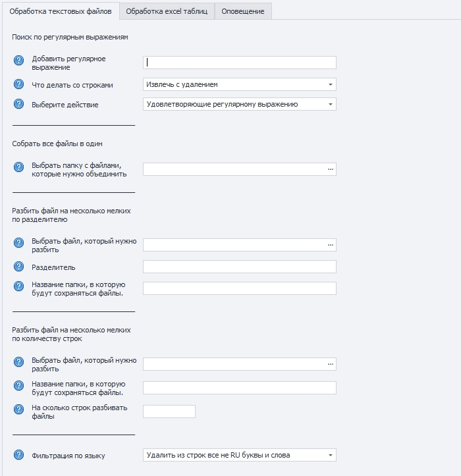Click help icon next to 'Выберите действие' dropdown label
Viewport: 461px width, 476px height.
[x=18, y=104]
